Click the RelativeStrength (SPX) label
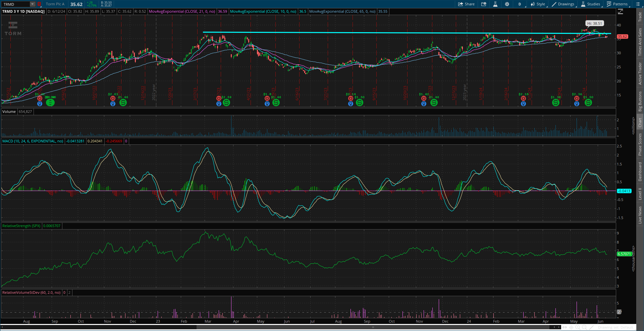The height and width of the screenshot is (331, 644). (x=21, y=226)
